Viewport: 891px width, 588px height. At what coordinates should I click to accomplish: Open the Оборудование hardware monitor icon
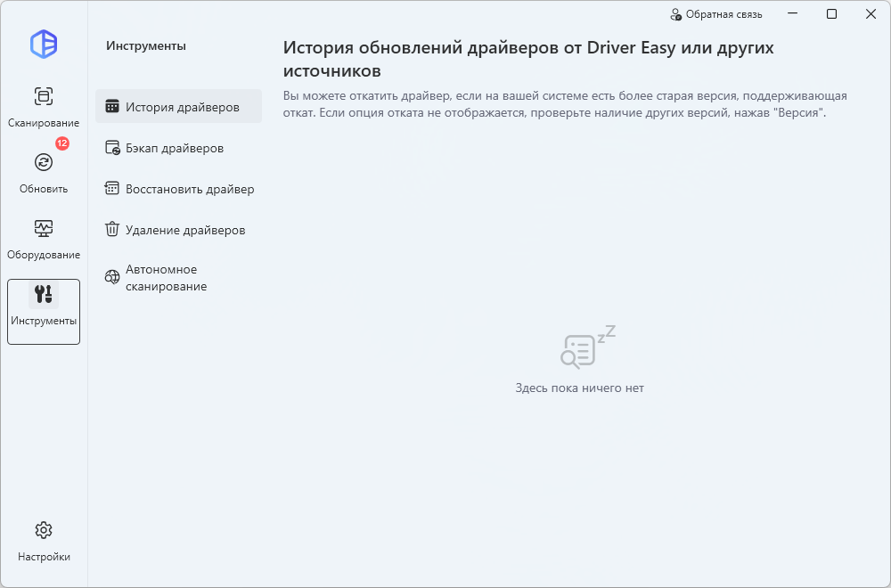pos(44,228)
